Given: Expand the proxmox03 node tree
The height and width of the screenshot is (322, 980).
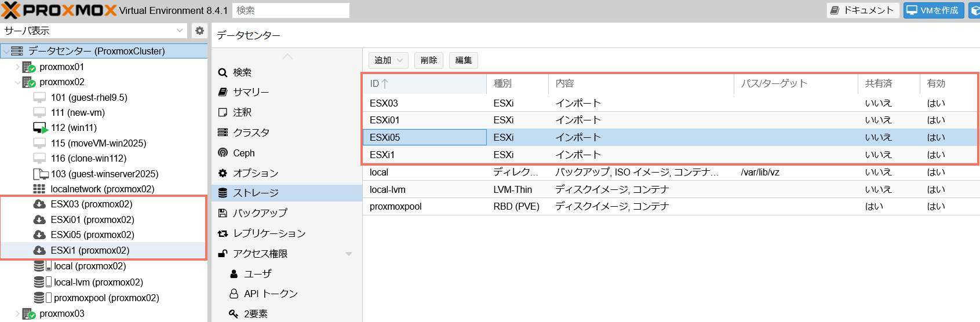Looking at the screenshot, I should [x=17, y=313].
